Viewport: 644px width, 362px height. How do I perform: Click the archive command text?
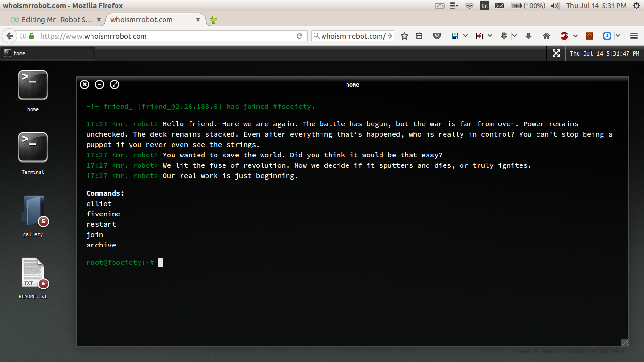point(101,245)
